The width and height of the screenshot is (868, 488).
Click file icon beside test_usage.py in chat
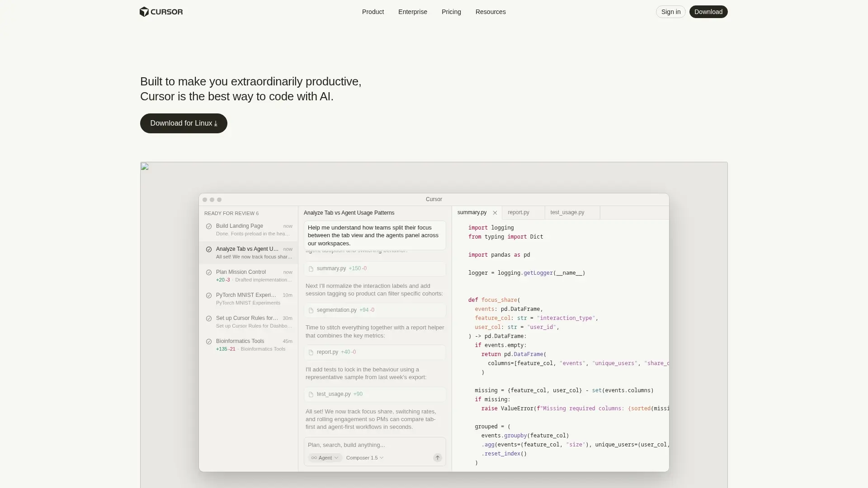[311, 394]
